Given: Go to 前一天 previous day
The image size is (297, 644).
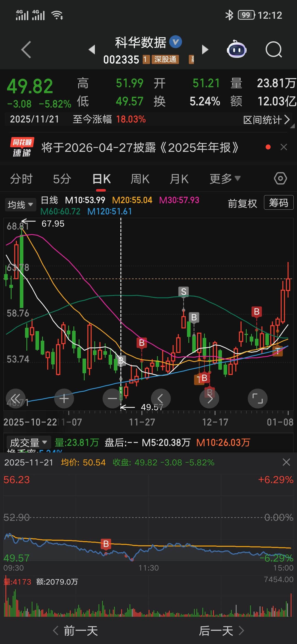Looking at the screenshot, I should coord(75,631).
